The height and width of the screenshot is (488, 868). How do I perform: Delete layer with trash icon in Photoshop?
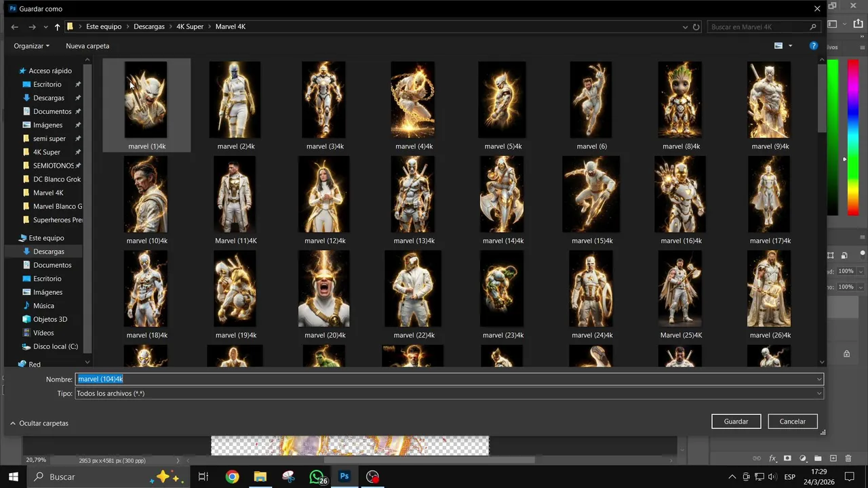click(848, 459)
